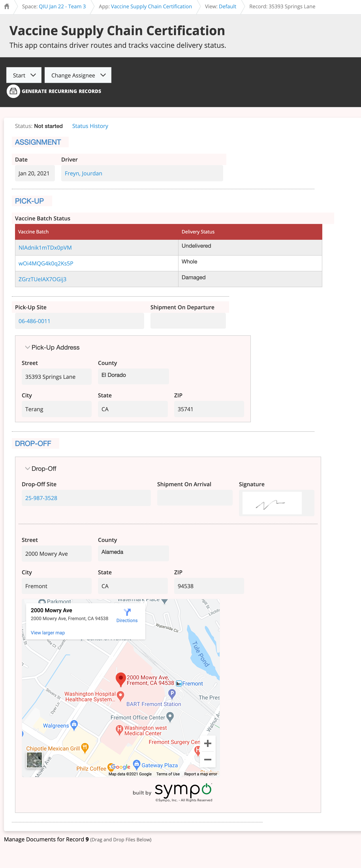361x868 pixels.
Task: Click the home icon in breadcrumb
Action: click(6, 6)
